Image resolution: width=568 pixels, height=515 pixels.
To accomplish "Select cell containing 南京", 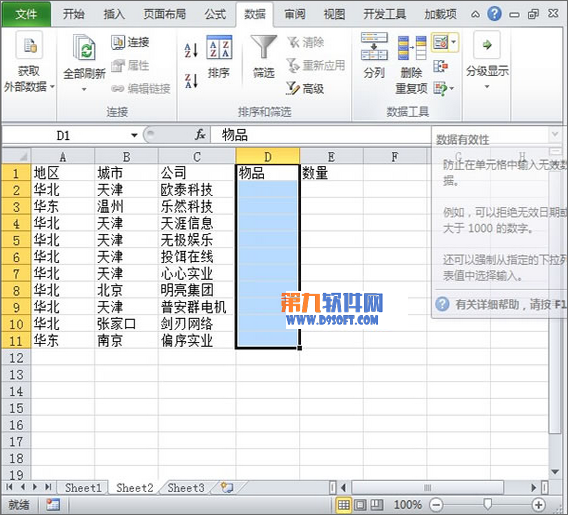I will 126,340.
